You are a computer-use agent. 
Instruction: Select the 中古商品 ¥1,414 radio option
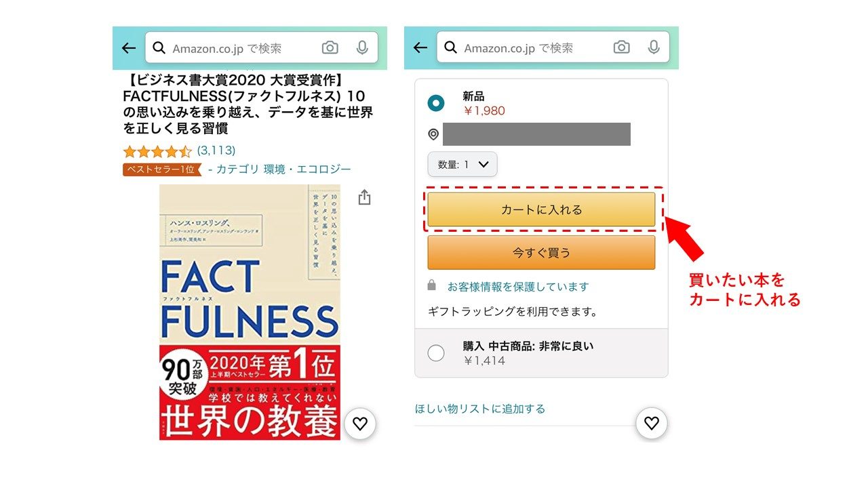436,353
